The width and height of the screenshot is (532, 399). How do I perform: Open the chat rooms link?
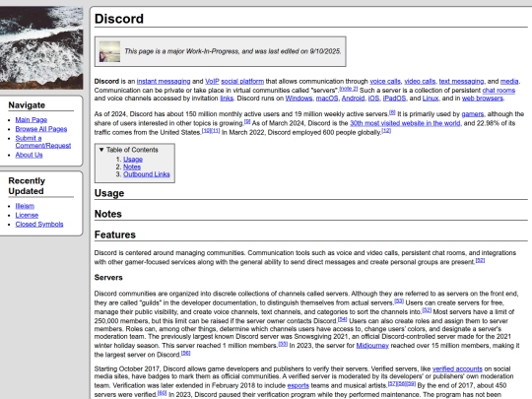499,91
